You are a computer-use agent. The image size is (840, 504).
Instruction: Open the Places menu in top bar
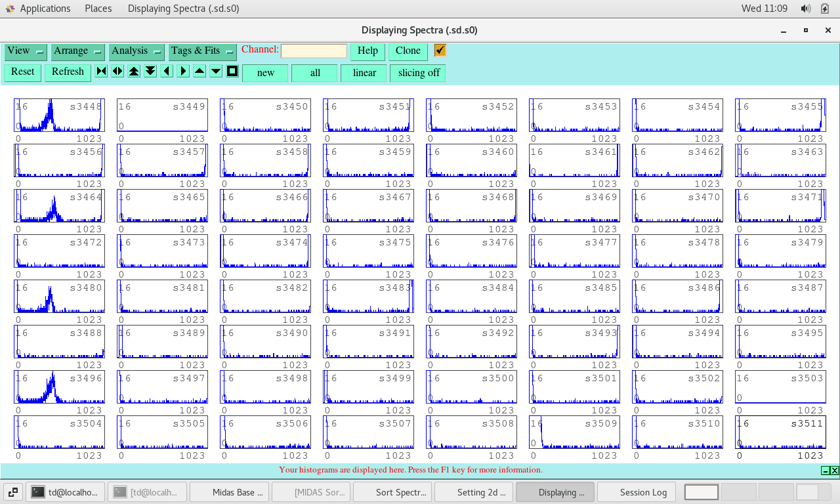tap(98, 9)
